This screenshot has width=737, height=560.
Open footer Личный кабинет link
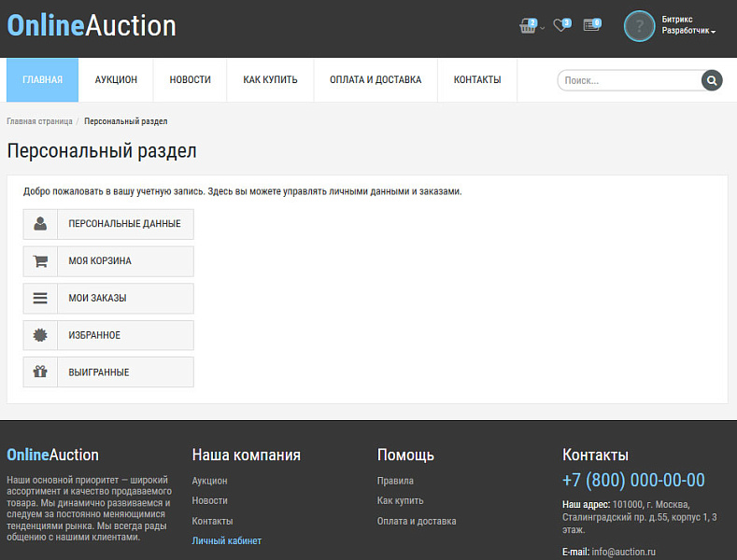click(227, 540)
